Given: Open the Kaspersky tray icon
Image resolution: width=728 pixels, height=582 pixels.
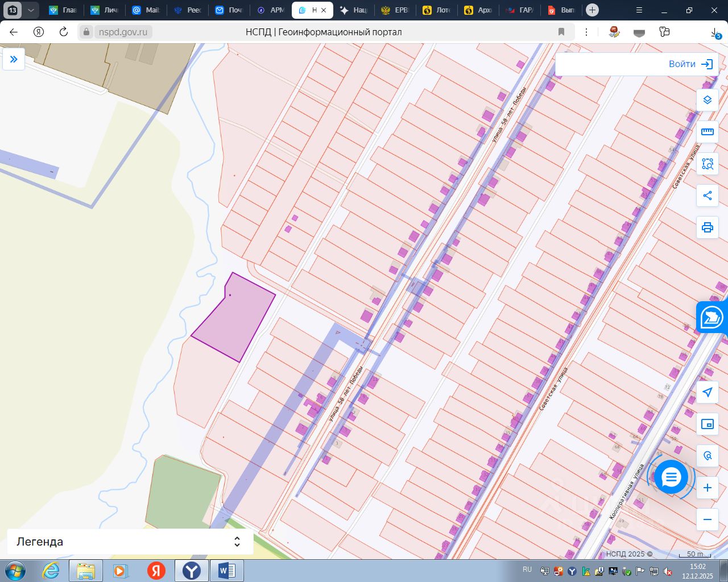Looking at the screenshot, I should 586,571.
